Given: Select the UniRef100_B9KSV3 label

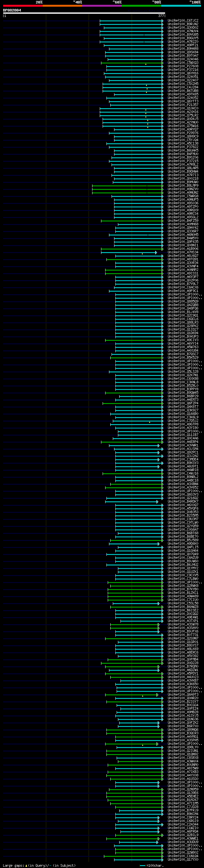Looking at the screenshot, I should click(x=183, y=463).
